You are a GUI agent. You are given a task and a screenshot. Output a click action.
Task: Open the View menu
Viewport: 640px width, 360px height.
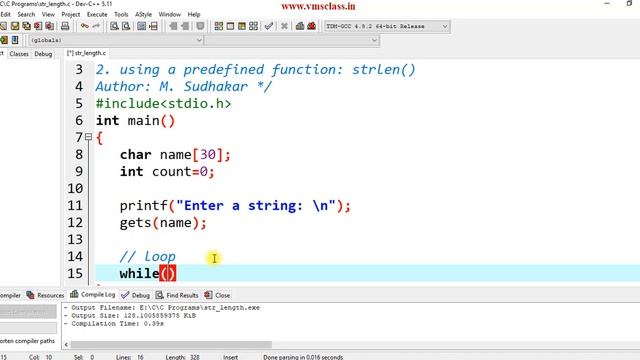click(x=48, y=14)
